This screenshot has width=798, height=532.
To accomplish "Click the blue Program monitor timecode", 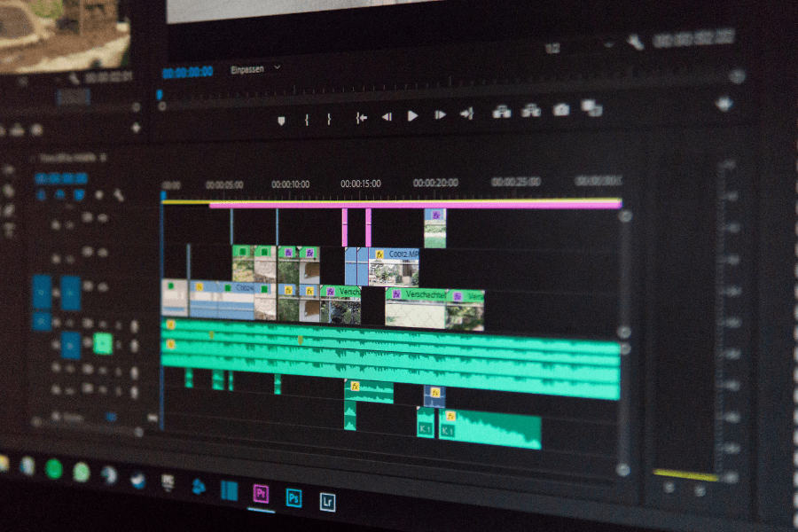I will tap(187, 73).
